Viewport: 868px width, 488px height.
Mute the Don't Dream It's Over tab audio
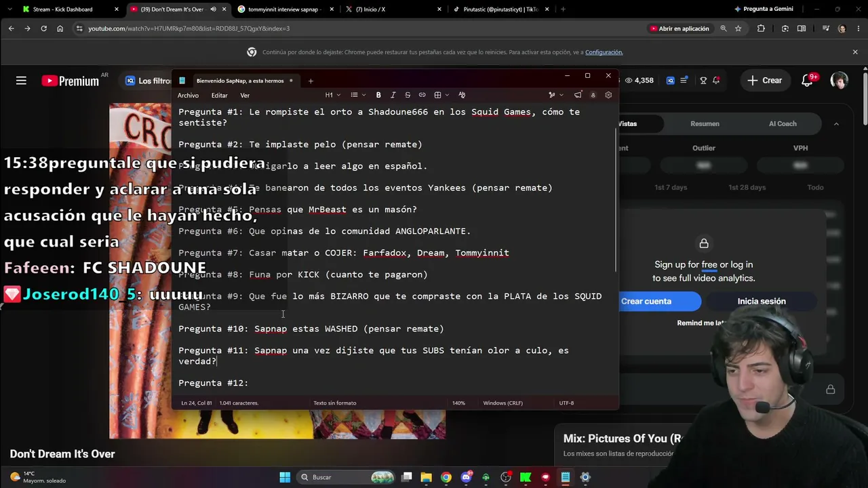coord(212,9)
